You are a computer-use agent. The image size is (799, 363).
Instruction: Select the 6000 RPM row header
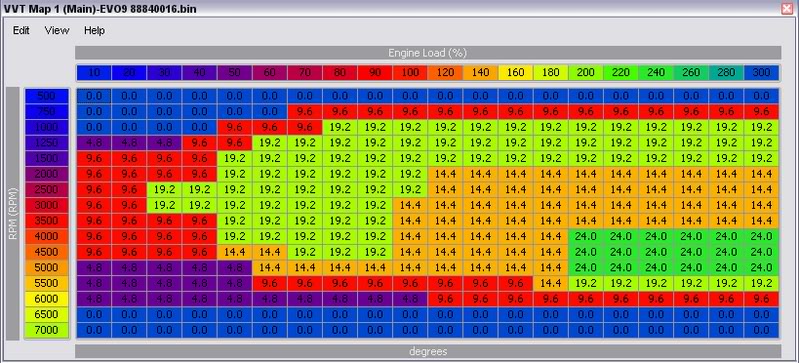click(46, 299)
